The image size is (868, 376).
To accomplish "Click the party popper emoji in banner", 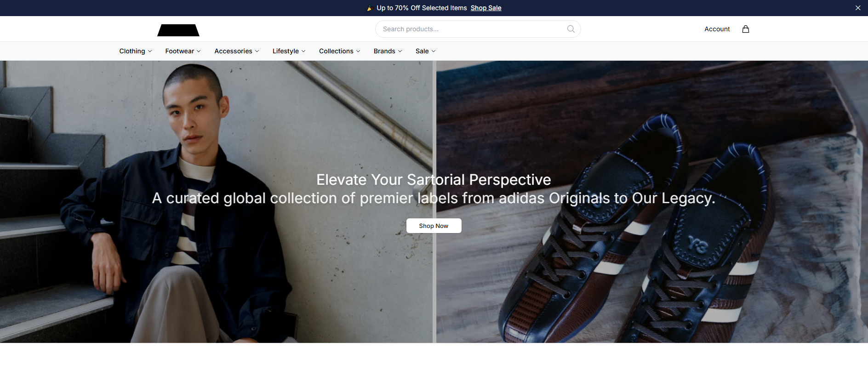I will [370, 8].
